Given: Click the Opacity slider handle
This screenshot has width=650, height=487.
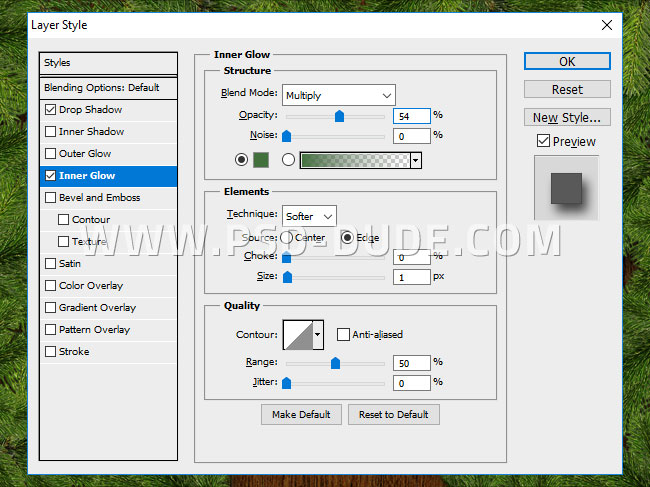Looking at the screenshot, I should (339, 116).
